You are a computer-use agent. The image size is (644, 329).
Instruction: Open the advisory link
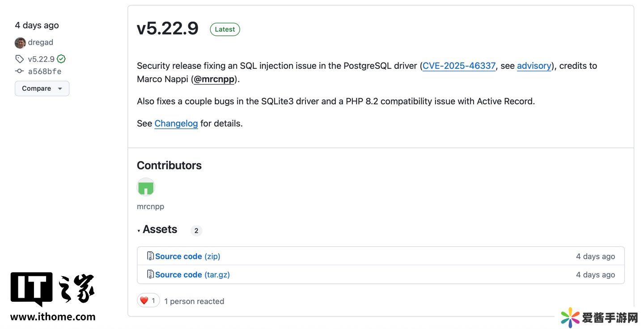point(534,66)
